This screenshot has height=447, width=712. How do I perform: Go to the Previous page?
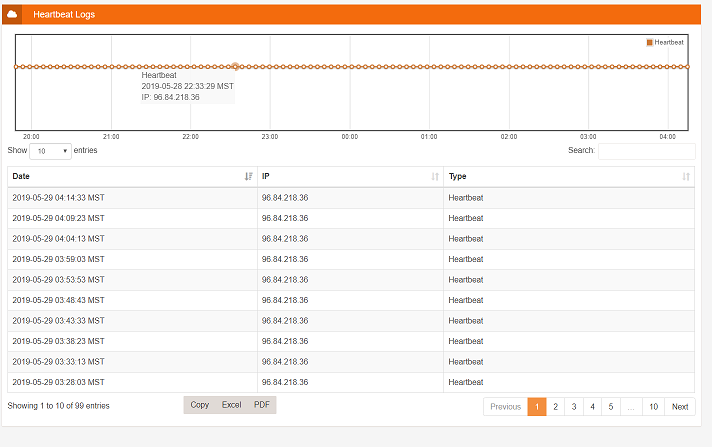[505, 407]
